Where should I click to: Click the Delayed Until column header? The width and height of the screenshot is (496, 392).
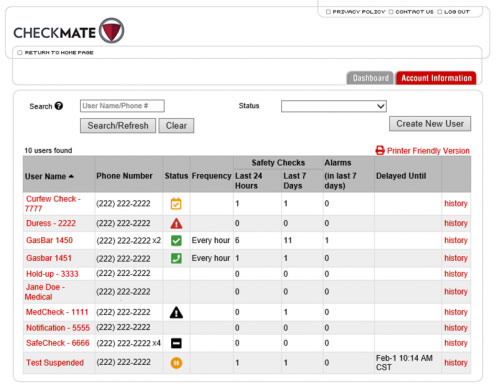tap(401, 176)
